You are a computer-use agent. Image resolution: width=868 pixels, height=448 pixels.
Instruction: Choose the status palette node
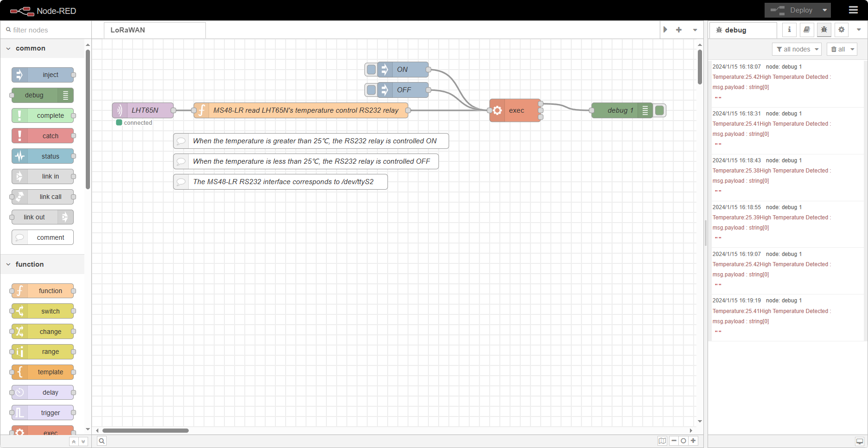coord(43,156)
